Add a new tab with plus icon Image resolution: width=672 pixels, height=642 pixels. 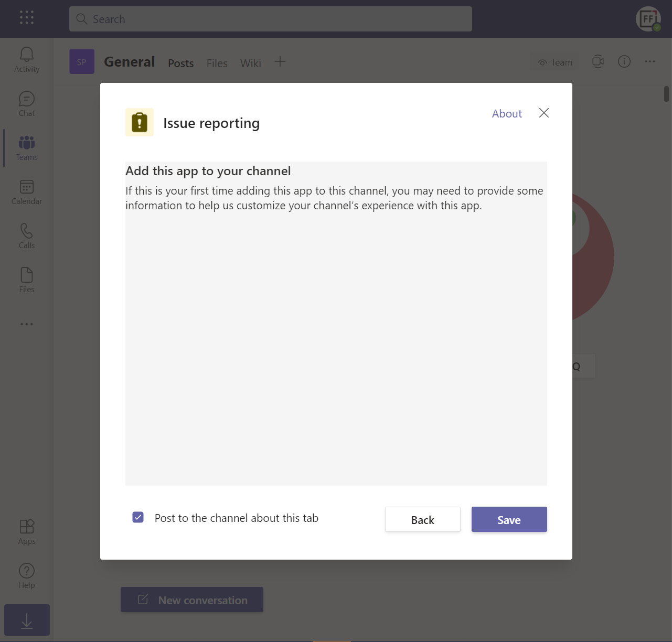(x=280, y=62)
